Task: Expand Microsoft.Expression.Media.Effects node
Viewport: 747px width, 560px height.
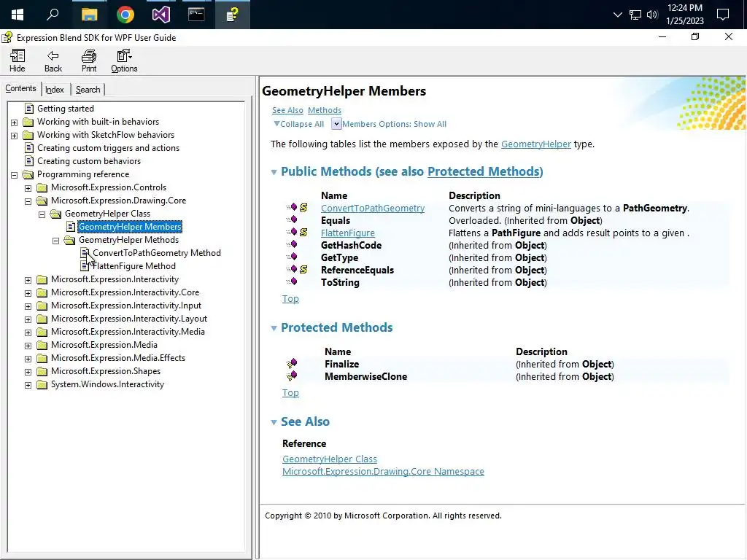Action: click(28, 359)
